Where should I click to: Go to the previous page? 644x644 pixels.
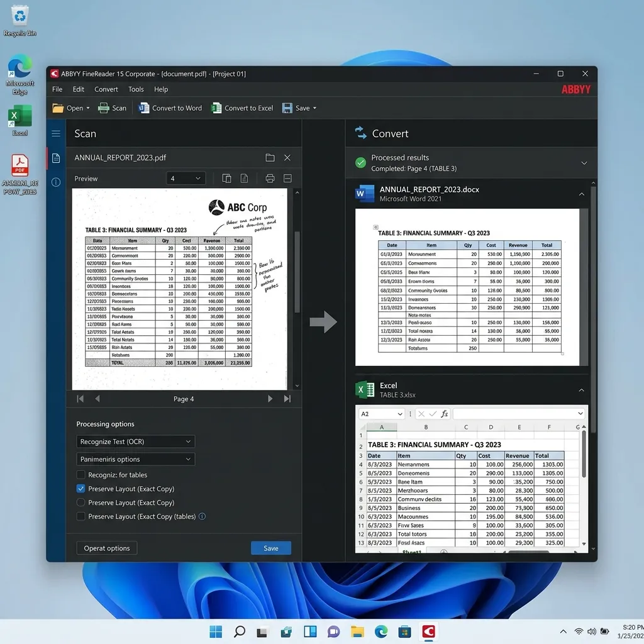click(97, 399)
